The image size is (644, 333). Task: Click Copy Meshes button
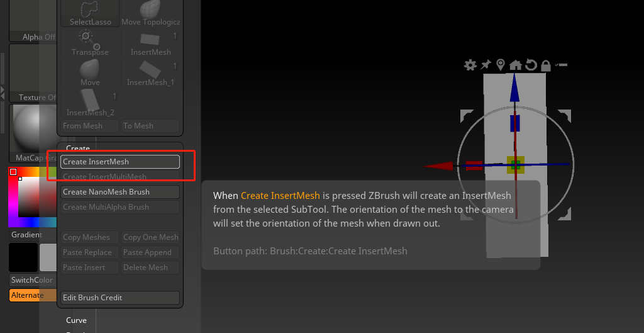pyautogui.click(x=90, y=237)
